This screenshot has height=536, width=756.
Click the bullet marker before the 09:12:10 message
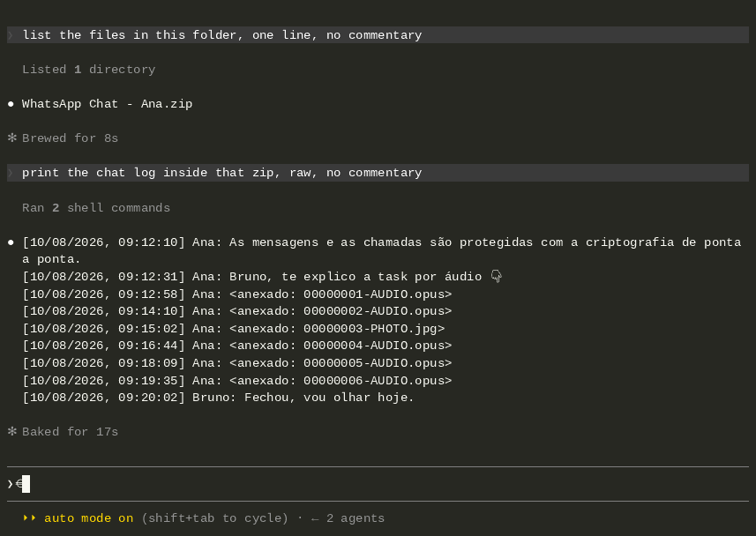pyautogui.click(x=11, y=242)
